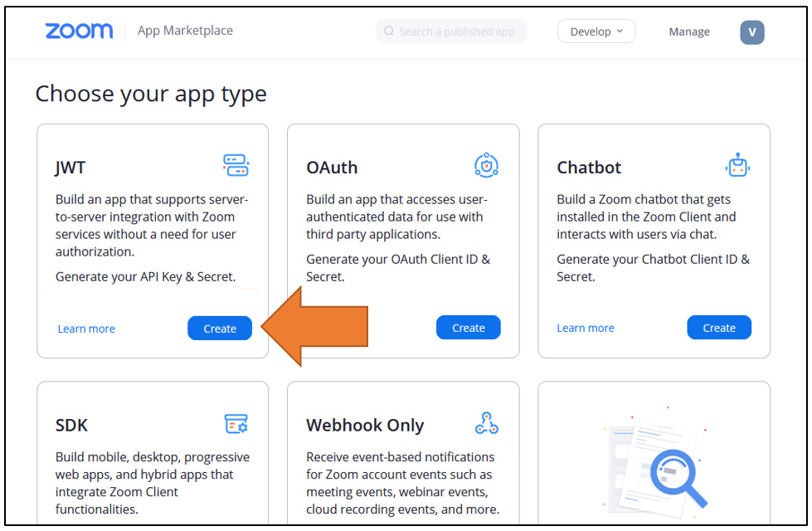The width and height of the screenshot is (812, 531).
Task: Click the SDK card icon
Action: 236,423
